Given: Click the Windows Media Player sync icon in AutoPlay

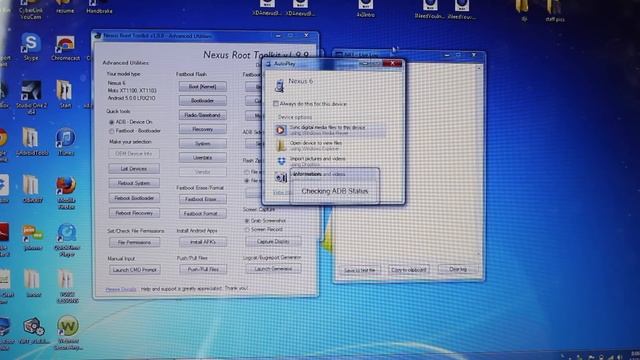Looking at the screenshot, I should pos(280,130).
